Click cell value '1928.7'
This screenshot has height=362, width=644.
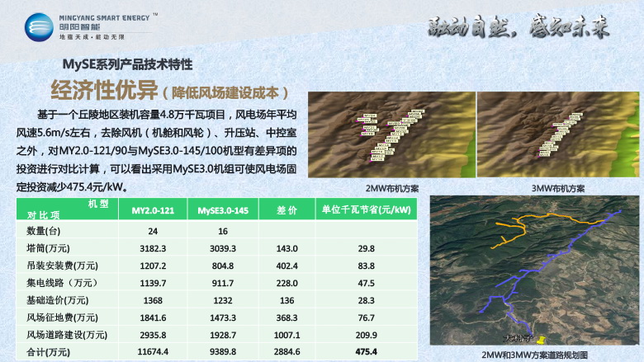pos(223,335)
